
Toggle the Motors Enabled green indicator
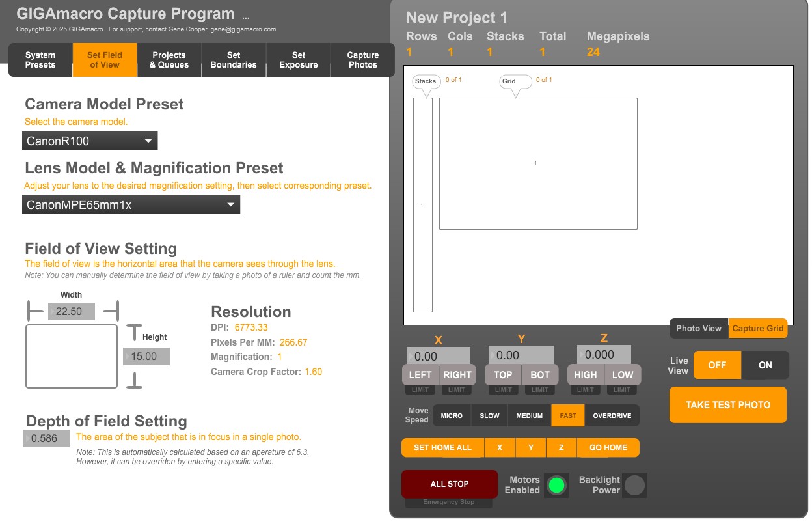[556, 485]
